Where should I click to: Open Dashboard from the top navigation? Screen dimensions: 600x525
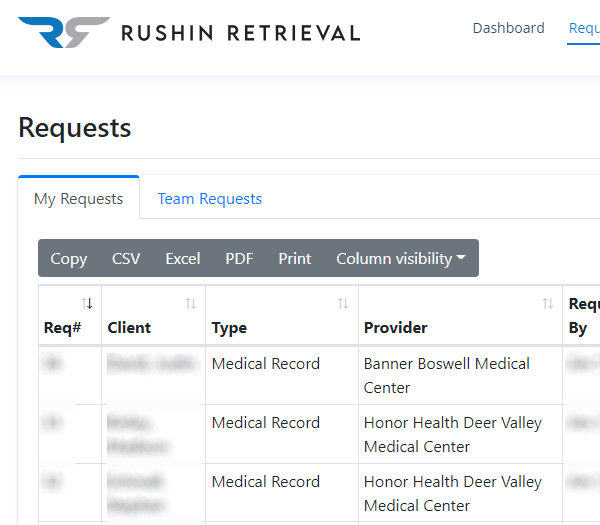pos(508,28)
